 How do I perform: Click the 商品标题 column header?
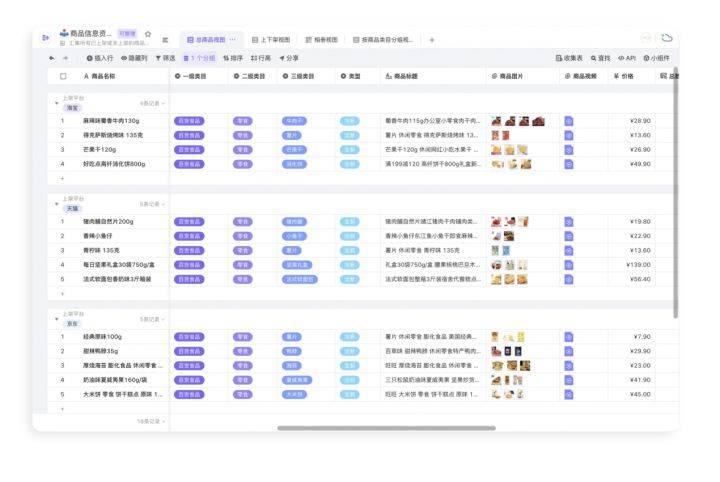(x=433, y=76)
